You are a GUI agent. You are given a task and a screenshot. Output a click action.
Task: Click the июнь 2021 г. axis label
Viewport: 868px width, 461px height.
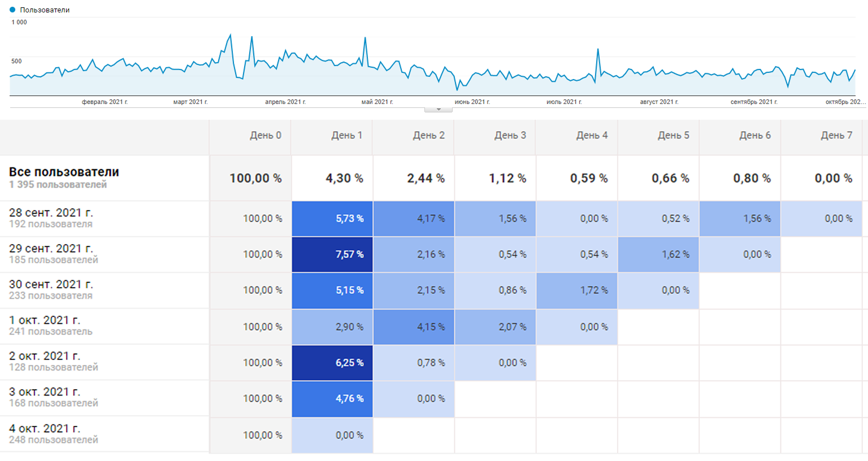click(x=472, y=102)
